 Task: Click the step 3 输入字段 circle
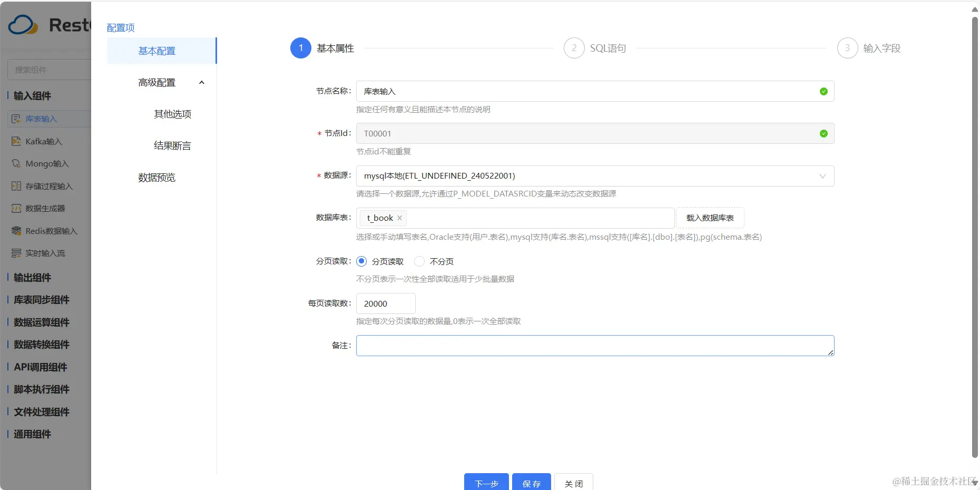coord(848,48)
